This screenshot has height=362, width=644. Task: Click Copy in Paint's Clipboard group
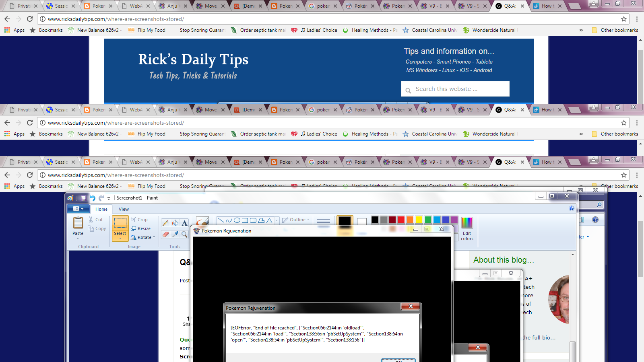pos(97,228)
